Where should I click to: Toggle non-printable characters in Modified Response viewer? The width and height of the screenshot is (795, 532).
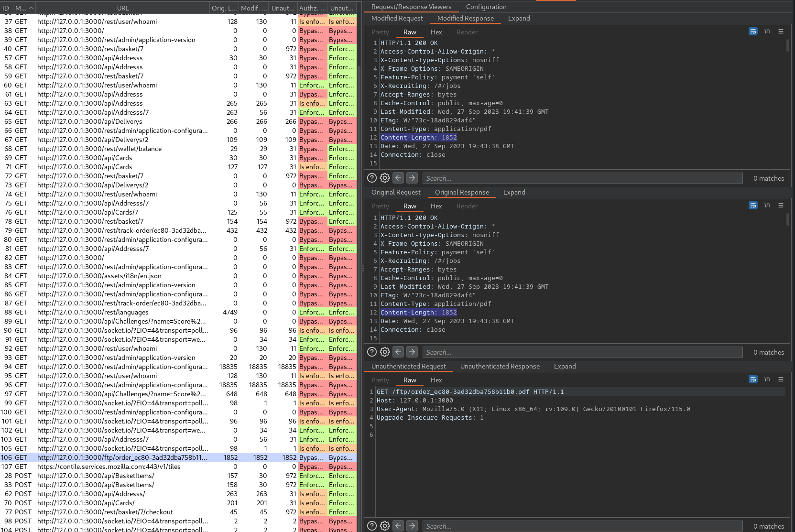tap(767, 32)
